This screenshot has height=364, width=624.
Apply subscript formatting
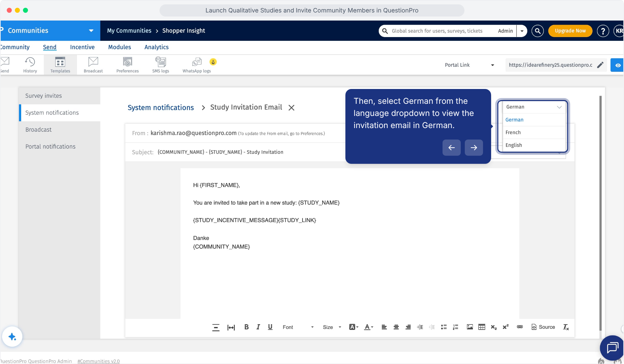(x=494, y=327)
